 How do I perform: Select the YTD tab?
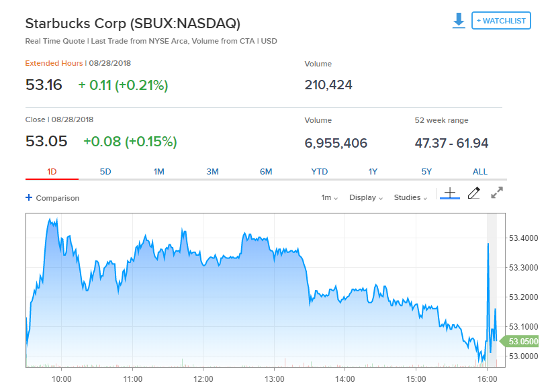click(x=320, y=172)
